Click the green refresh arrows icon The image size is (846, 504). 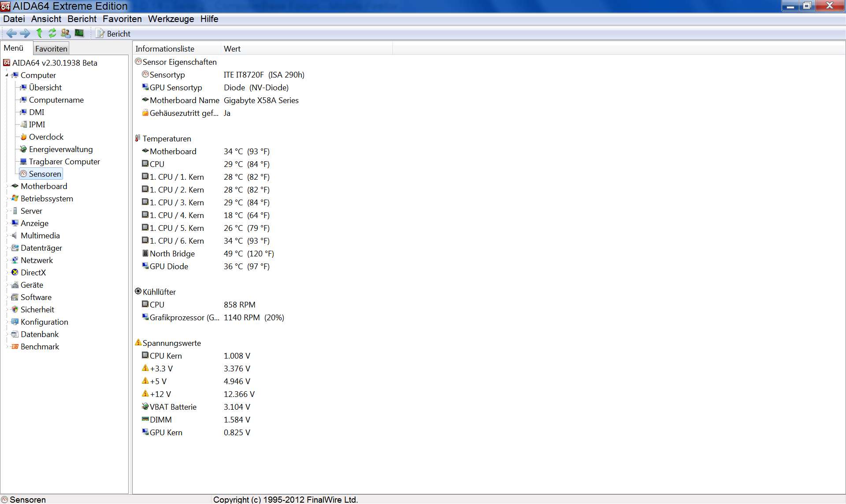(52, 33)
